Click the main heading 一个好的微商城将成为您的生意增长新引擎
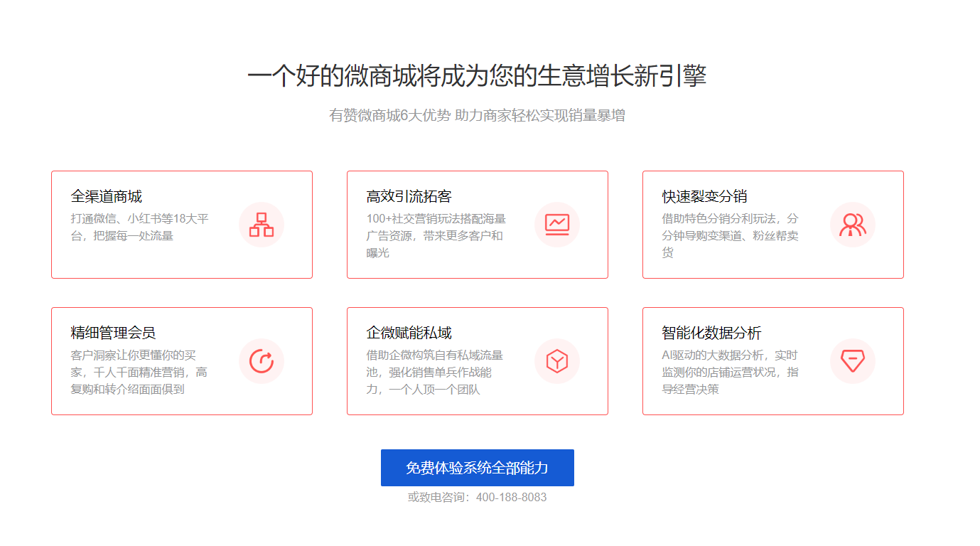The width and height of the screenshot is (980, 546). 478,76
